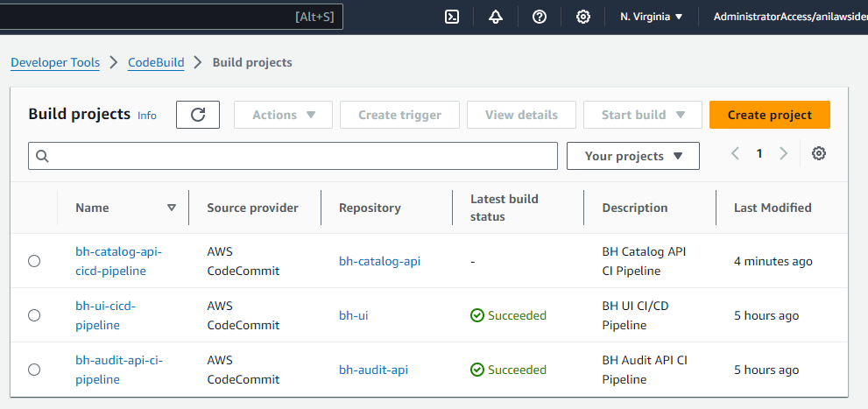Click the Developer Tools breadcrumb

pyautogui.click(x=55, y=62)
